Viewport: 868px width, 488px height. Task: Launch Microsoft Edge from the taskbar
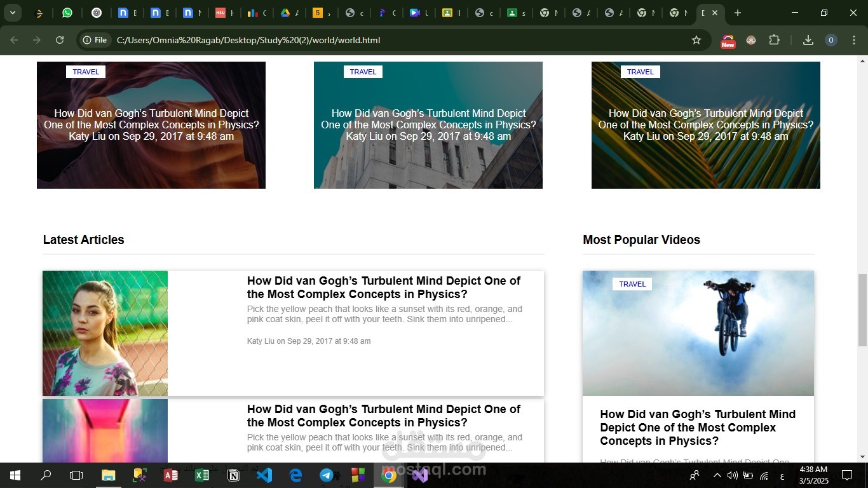point(295,475)
